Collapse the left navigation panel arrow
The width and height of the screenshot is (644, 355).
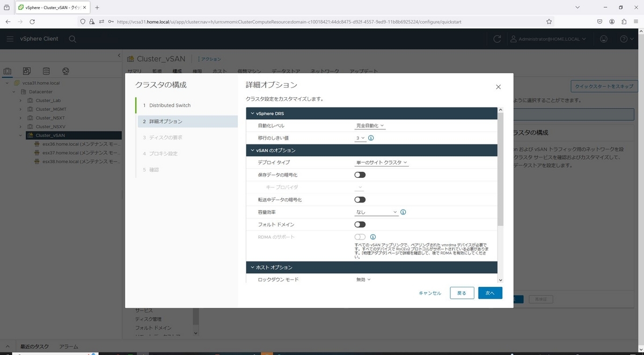[x=119, y=56]
